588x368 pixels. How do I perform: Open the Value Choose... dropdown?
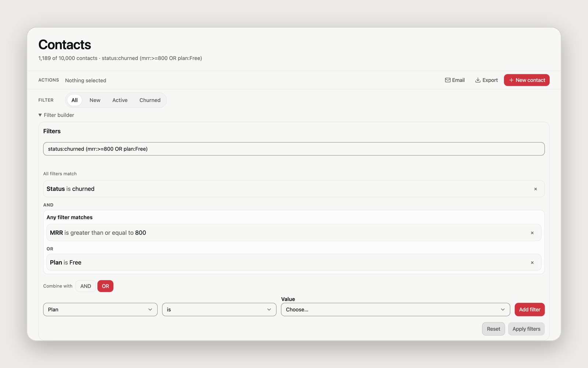click(x=395, y=309)
